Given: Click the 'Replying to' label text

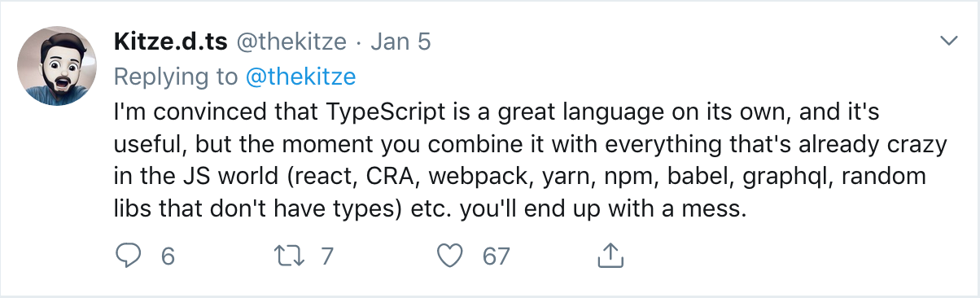Looking at the screenshot, I should click(x=176, y=77).
